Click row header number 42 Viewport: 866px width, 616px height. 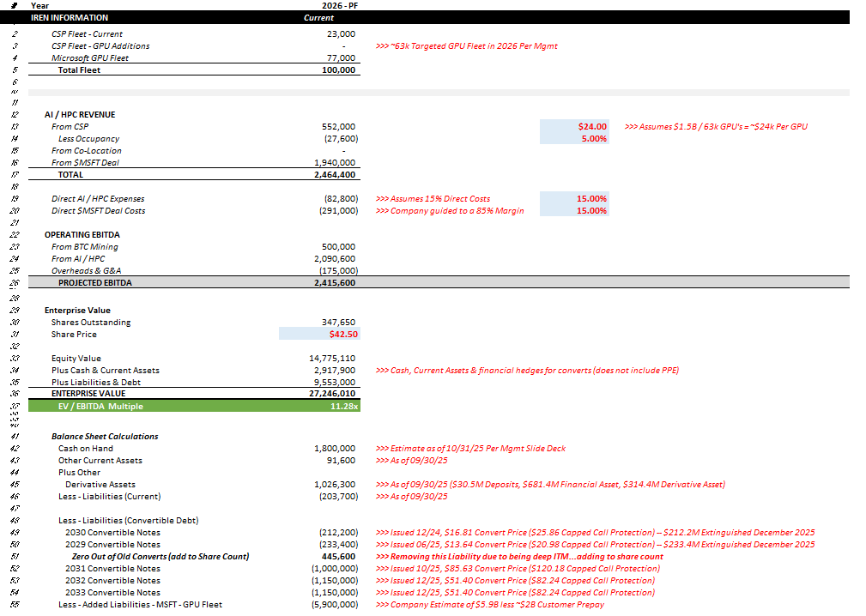pyautogui.click(x=15, y=449)
